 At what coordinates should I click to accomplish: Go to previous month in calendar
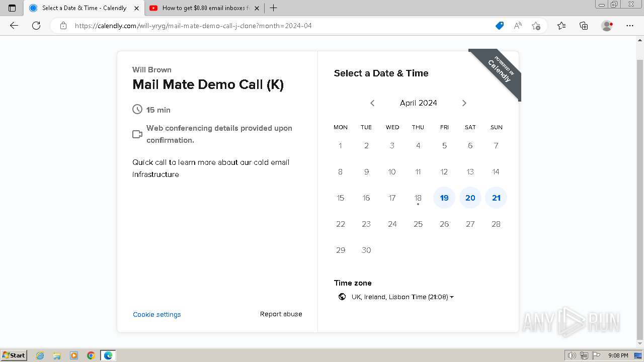click(372, 103)
